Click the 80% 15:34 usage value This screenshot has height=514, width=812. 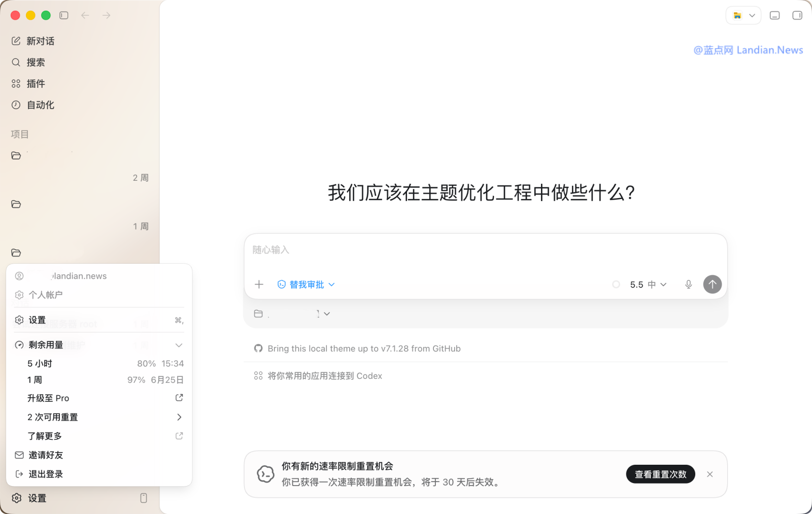point(160,364)
